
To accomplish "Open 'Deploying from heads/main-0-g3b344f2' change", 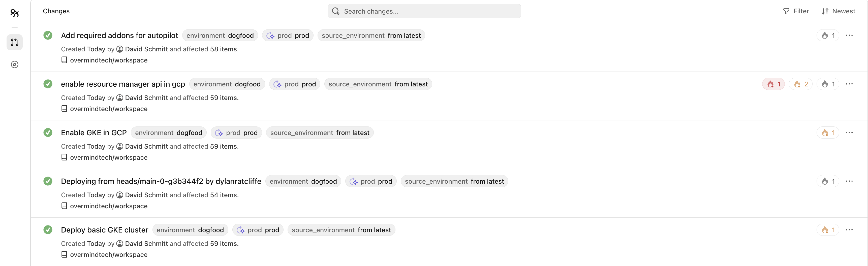I will [x=161, y=181].
